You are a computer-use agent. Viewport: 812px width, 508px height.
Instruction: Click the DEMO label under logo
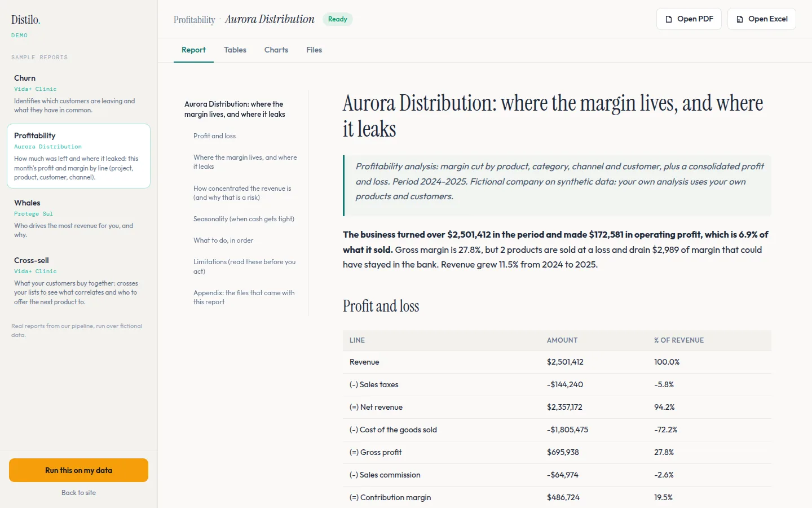pos(19,36)
